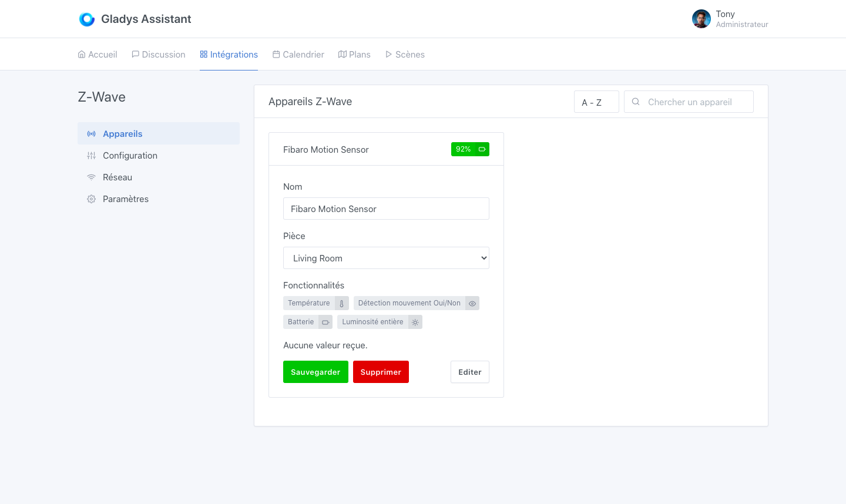Click the sun icon on Luminosité tag
This screenshot has height=504, width=846.
[415, 322]
